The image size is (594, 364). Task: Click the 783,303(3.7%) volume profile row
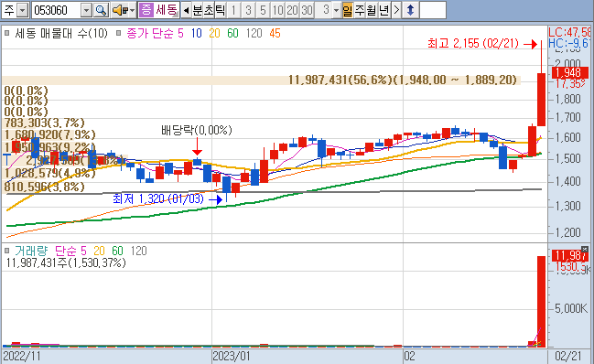click(x=44, y=123)
